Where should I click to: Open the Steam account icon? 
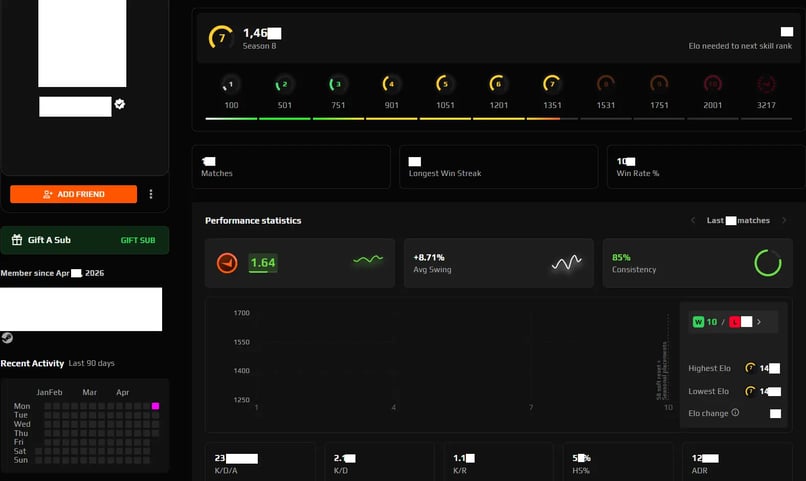click(7, 338)
